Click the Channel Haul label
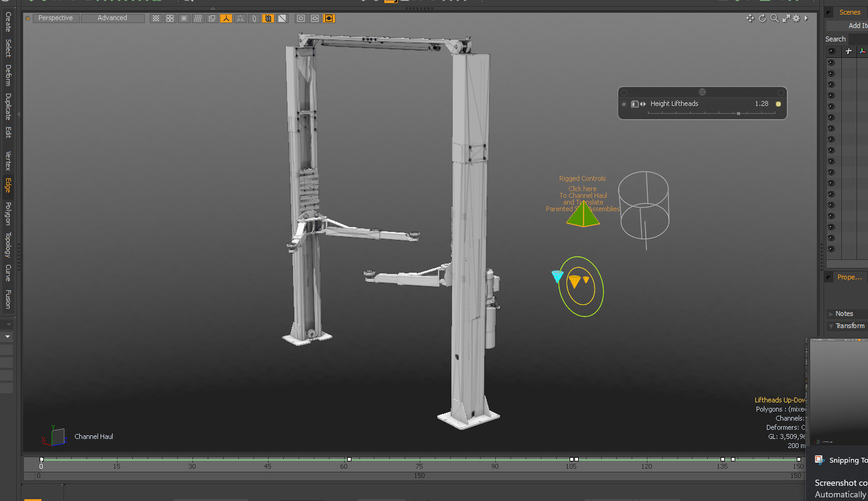 pos(94,436)
